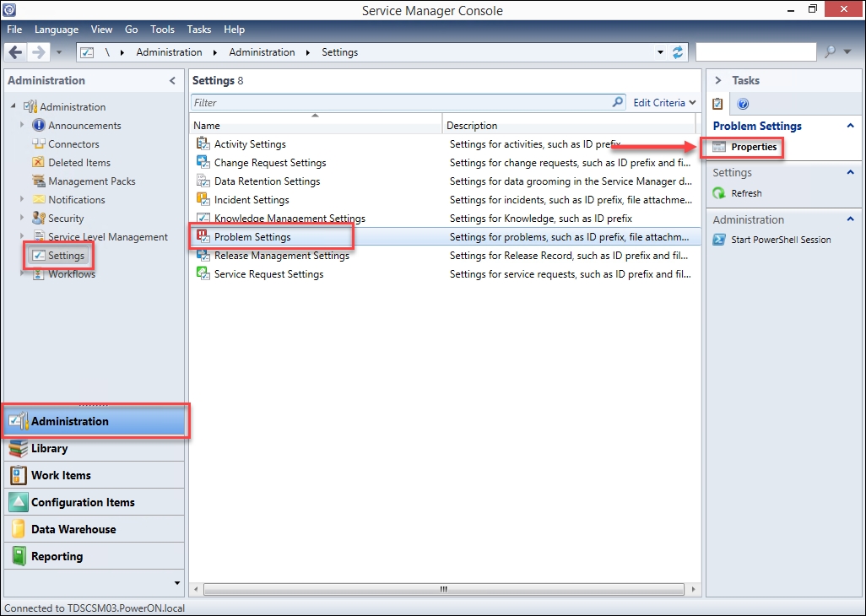The image size is (866, 616).
Task: Open navigation history dropdown beside Forward
Action: pos(59,53)
